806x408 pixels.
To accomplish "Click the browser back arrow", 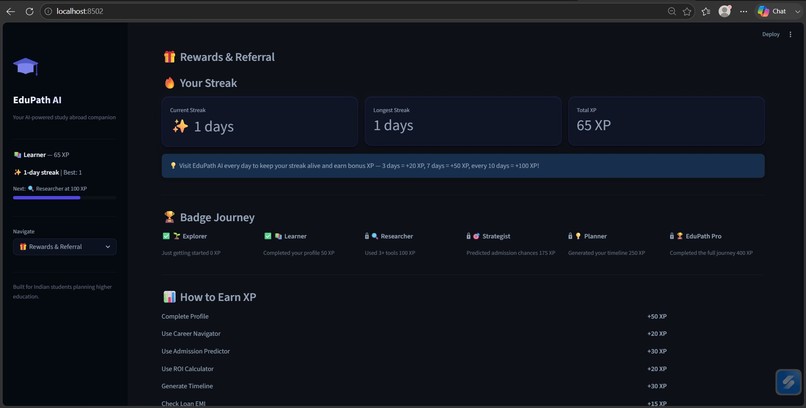I will point(10,11).
